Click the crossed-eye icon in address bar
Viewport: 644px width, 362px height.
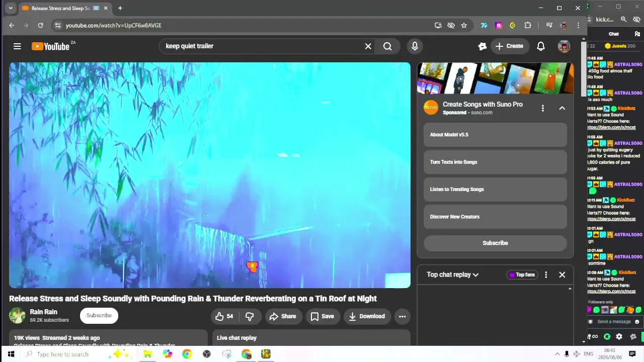451,25
